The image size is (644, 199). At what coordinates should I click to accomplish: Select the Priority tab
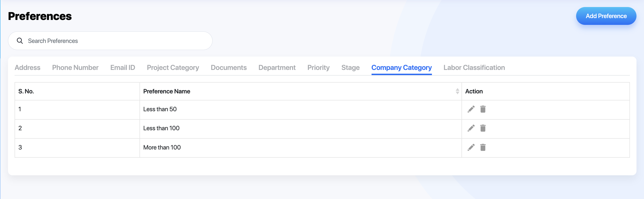point(318,67)
